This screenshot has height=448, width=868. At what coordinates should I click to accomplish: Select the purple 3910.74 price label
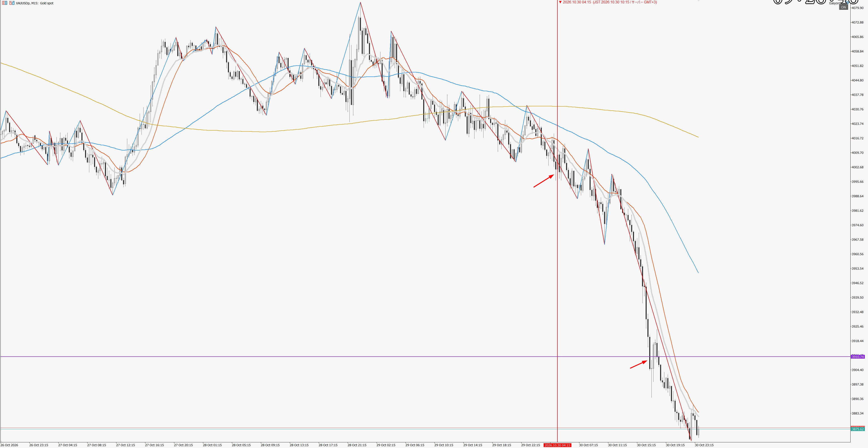858,357
